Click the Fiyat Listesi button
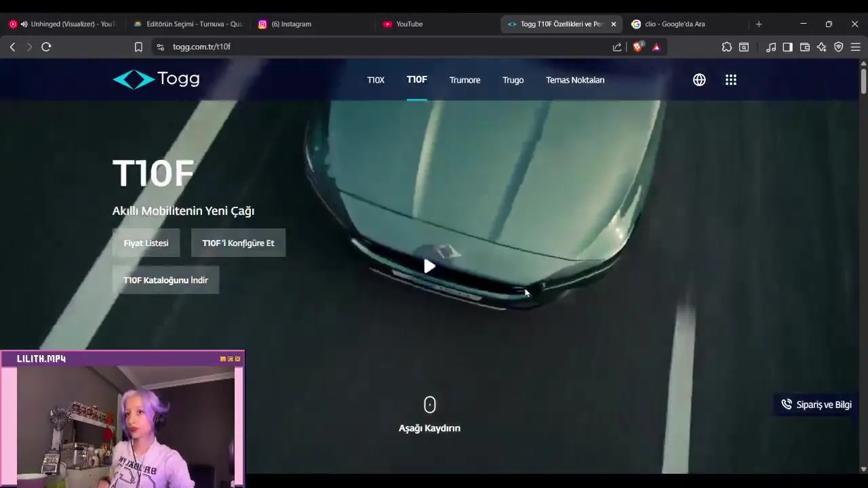Screen dimensions: 868x488 point(146,243)
